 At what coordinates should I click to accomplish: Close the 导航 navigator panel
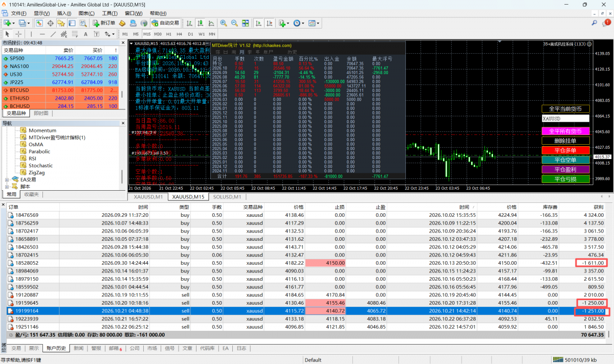123,123
